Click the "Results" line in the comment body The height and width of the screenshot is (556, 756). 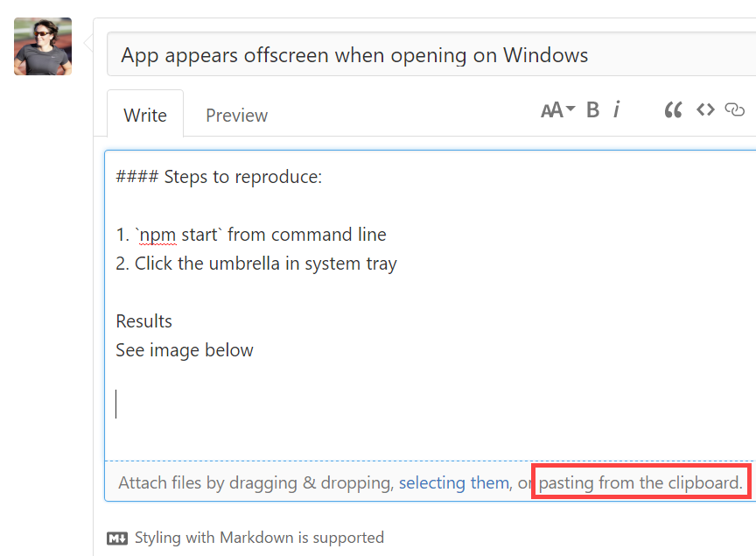[144, 321]
